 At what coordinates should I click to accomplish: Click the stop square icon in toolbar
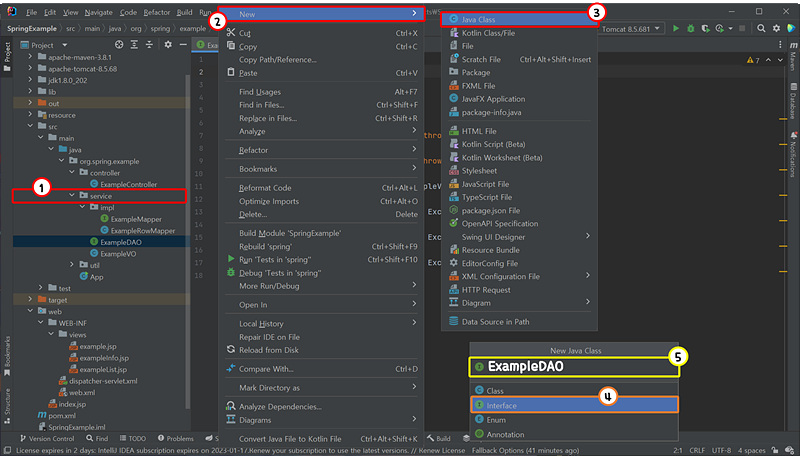click(x=742, y=29)
